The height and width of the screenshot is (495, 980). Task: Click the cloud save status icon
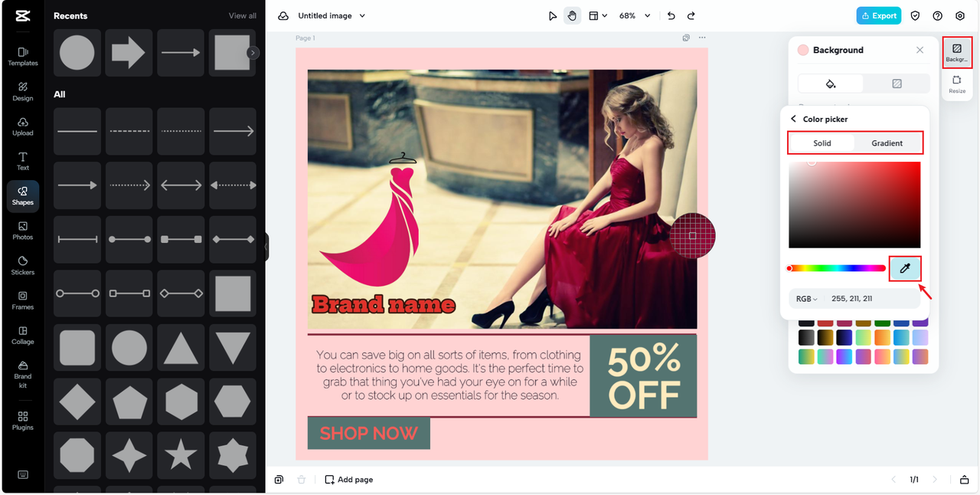tap(283, 15)
